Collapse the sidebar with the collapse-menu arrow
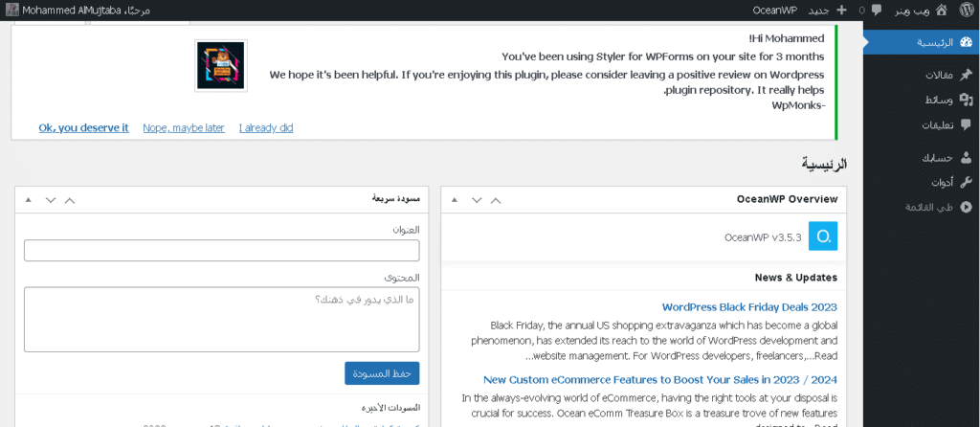 966,207
